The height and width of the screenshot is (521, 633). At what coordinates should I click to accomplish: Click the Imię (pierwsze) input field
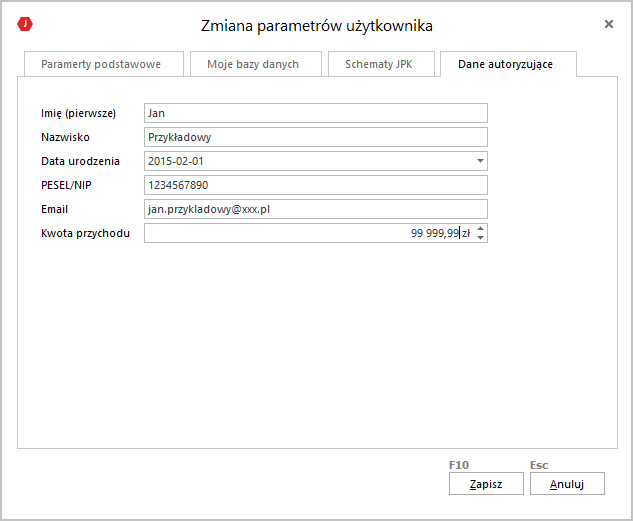point(315,113)
